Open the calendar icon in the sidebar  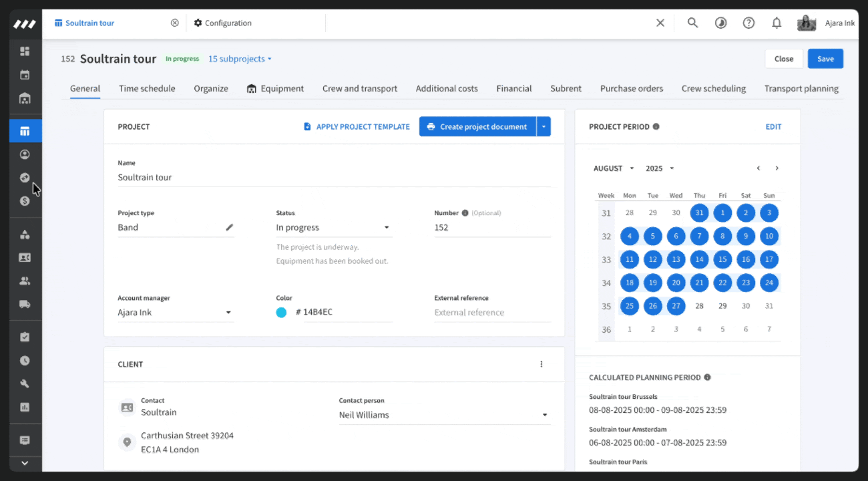pyautogui.click(x=25, y=75)
